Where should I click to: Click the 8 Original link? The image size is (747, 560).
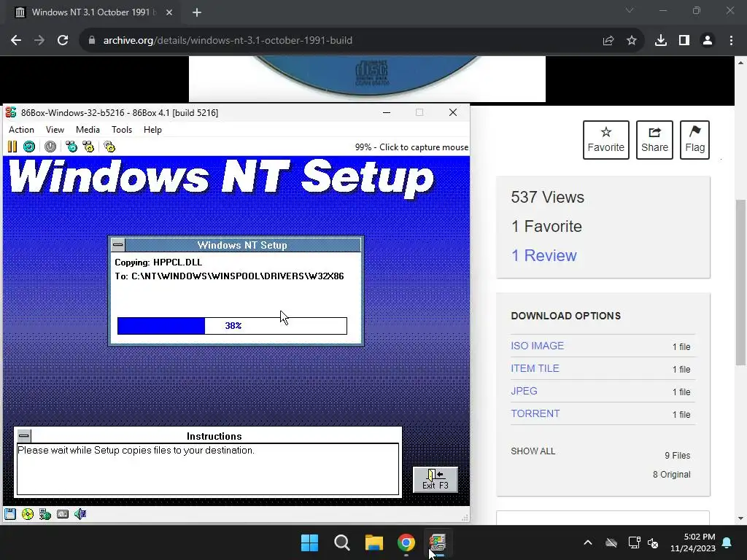click(x=672, y=475)
